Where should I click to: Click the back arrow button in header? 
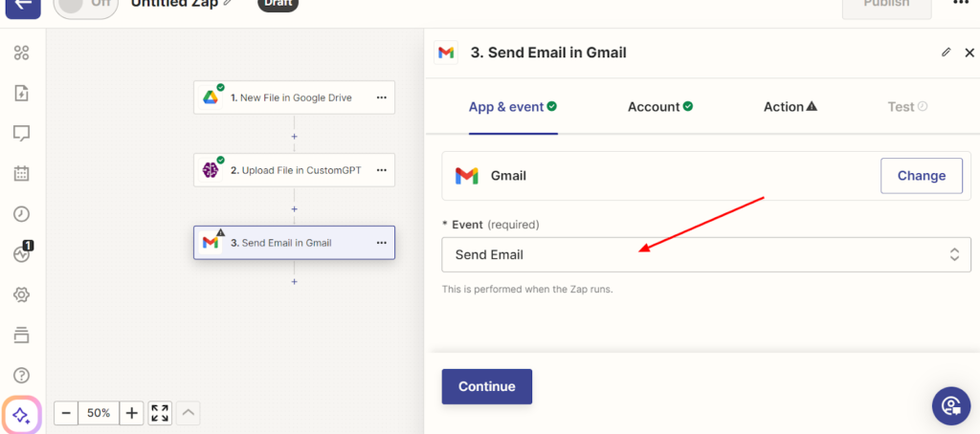pos(22,6)
